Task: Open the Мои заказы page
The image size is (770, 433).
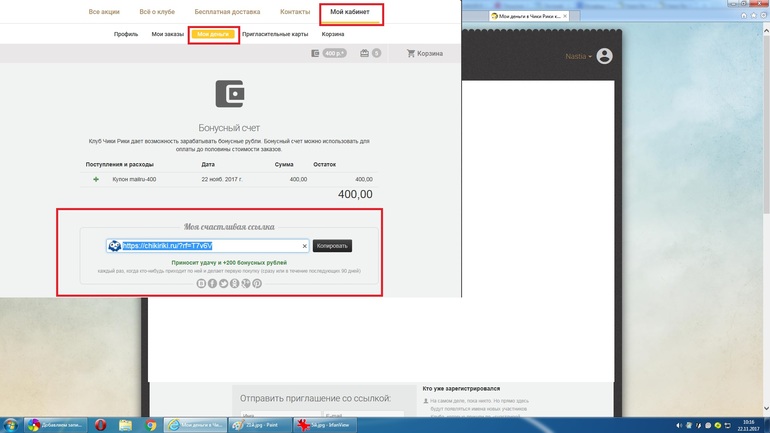Action: [x=168, y=34]
